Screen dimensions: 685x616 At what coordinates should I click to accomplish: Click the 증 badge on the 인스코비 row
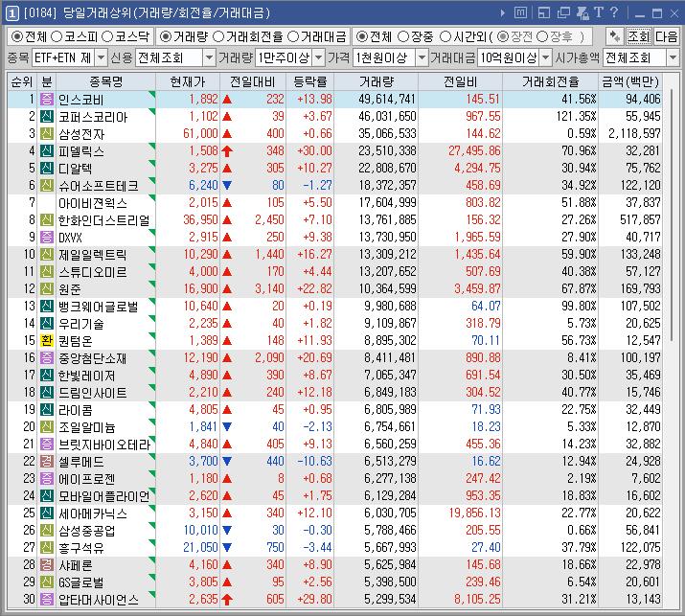(47, 100)
